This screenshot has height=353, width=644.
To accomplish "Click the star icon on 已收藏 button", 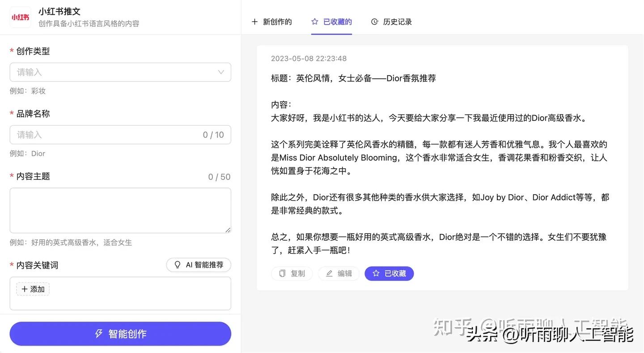I will [376, 273].
